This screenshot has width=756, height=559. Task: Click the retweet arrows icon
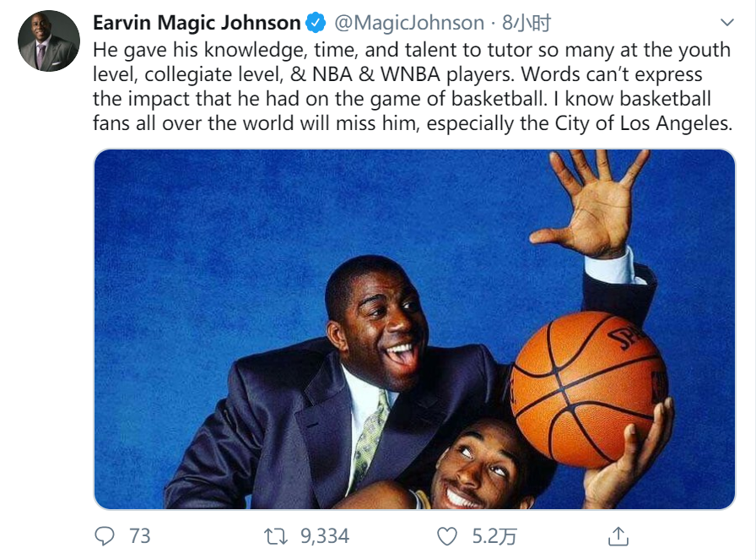pyautogui.click(x=275, y=536)
